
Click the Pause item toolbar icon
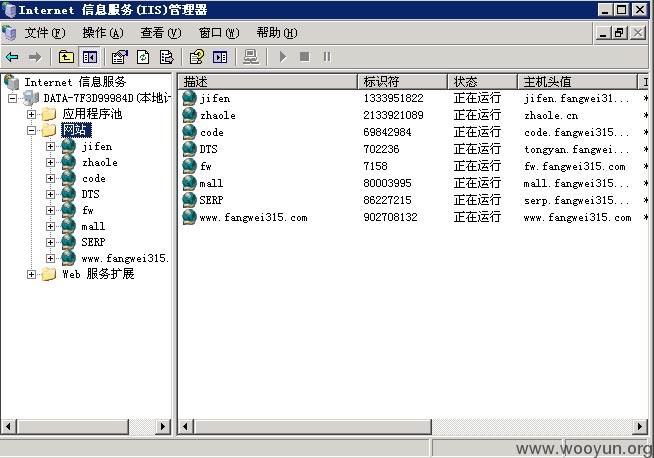[327, 56]
